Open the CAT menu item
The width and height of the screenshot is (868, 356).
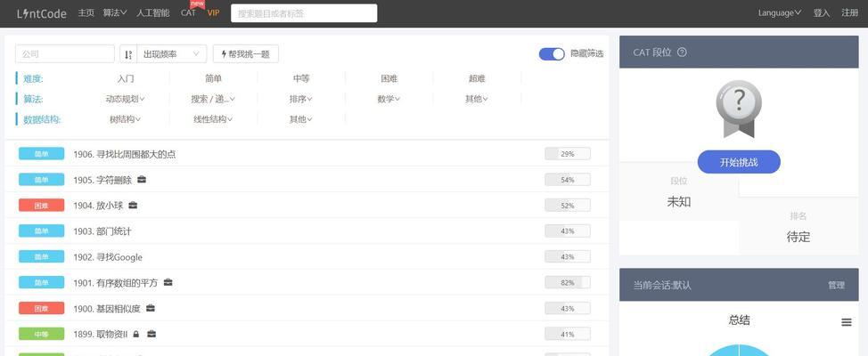click(x=188, y=12)
